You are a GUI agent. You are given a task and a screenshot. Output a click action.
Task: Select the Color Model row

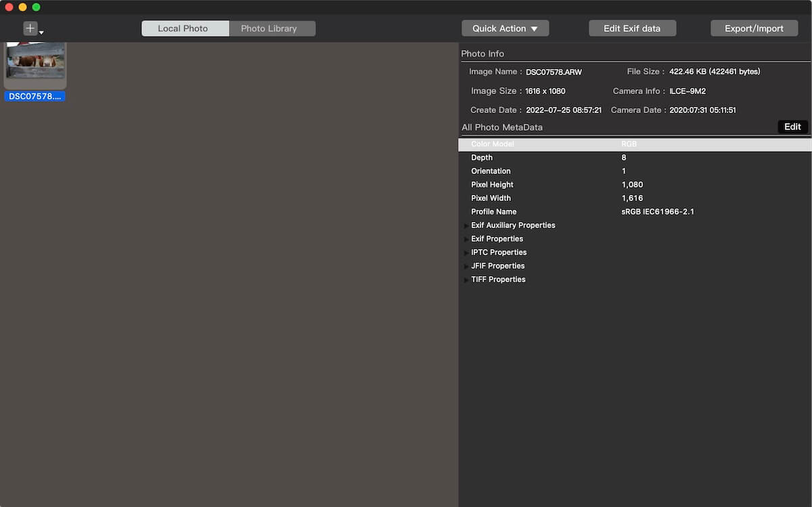pos(635,144)
